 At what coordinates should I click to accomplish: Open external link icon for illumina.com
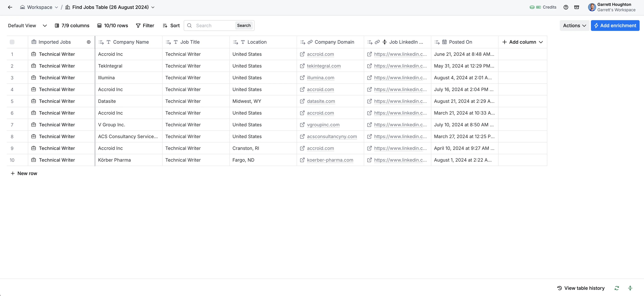302,78
